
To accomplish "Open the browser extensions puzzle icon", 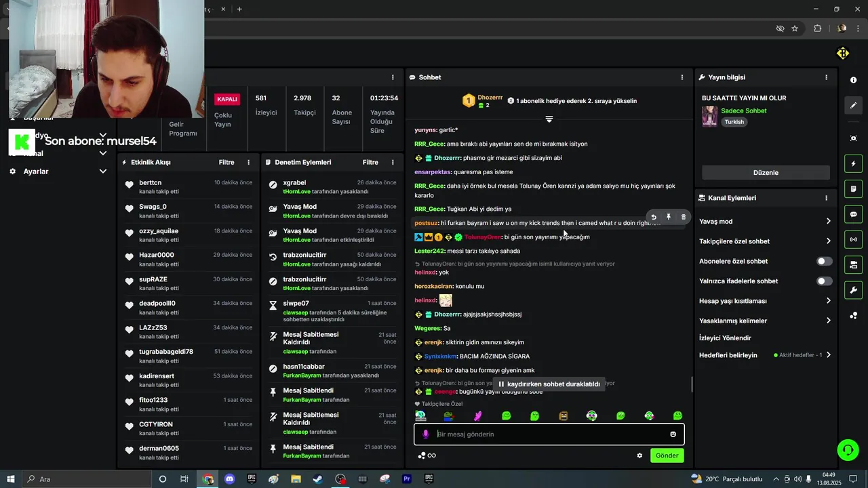I will click(x=817, y=28).
